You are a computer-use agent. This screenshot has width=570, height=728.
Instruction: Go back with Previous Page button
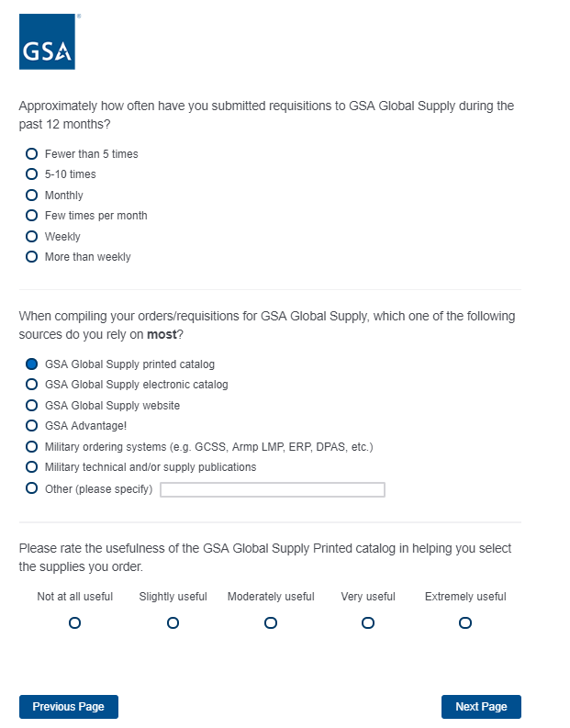click(x=69, y=707)
